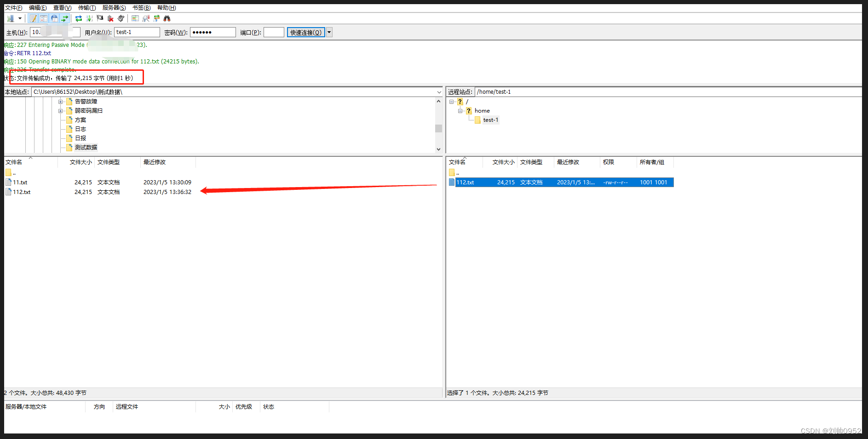The image size is (868, 439).
Task: Click the queue 远程文件 column header
Action: [x=154, y=407]
